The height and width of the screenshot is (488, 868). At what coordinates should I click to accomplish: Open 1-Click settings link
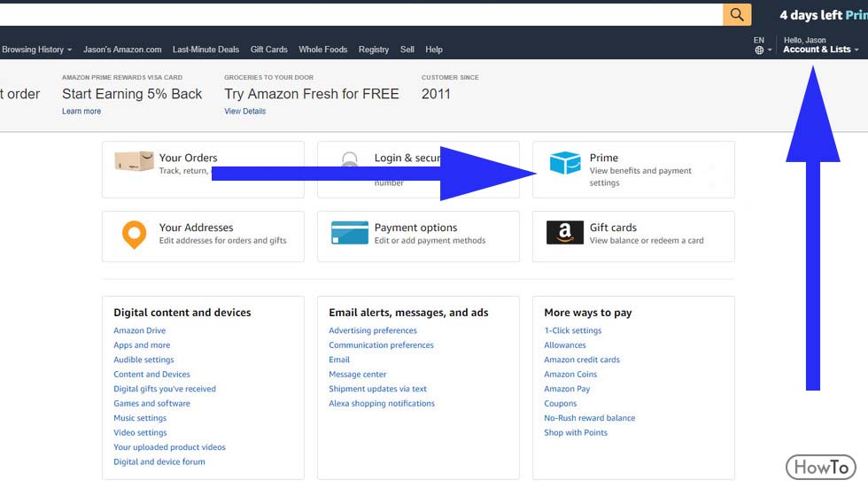(573, 330)
